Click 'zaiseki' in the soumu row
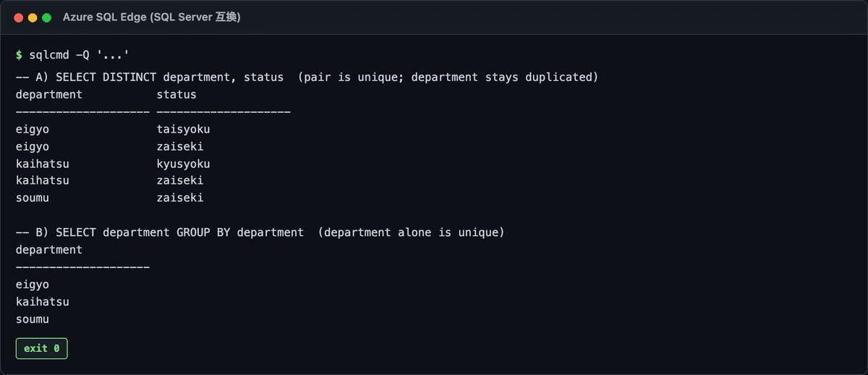868x375 pixels. tap(180, 198)
